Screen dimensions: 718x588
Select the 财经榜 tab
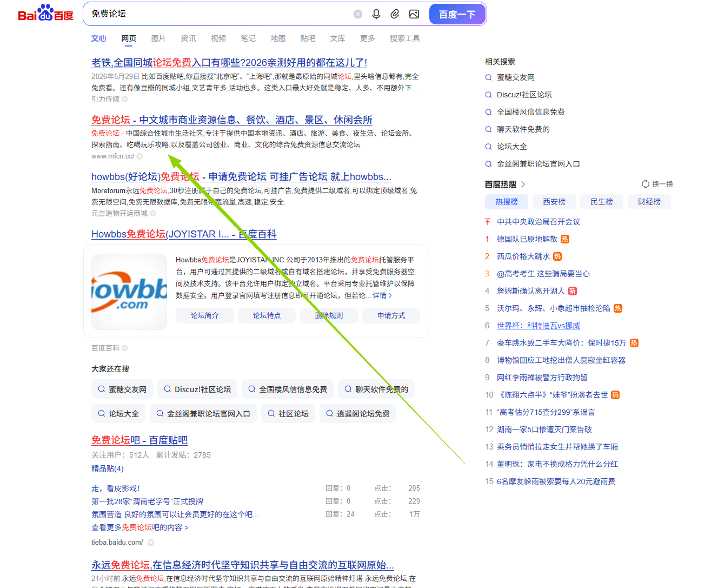649,202
